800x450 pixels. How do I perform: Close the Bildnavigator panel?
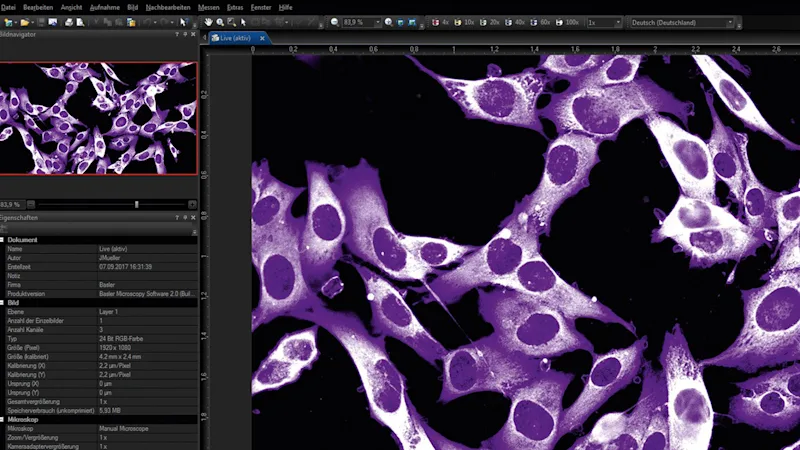tap(193, 34)
